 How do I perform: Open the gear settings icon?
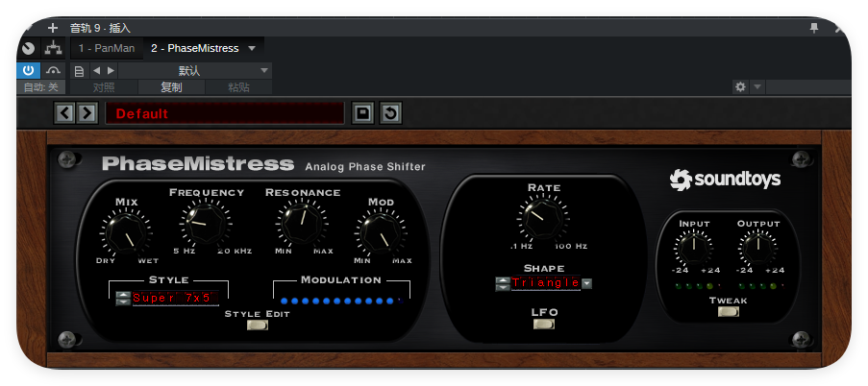(740, 86)
